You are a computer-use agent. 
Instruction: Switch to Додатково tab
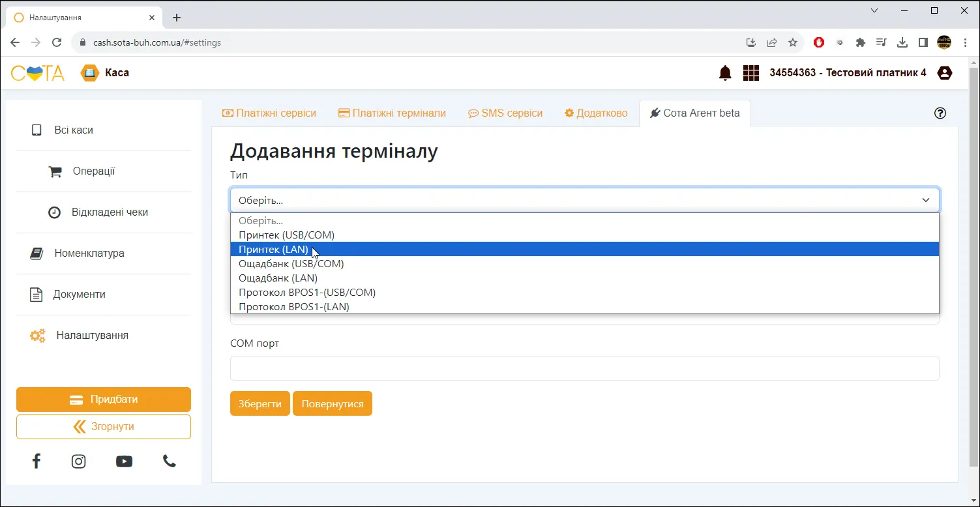pos(596,113)
